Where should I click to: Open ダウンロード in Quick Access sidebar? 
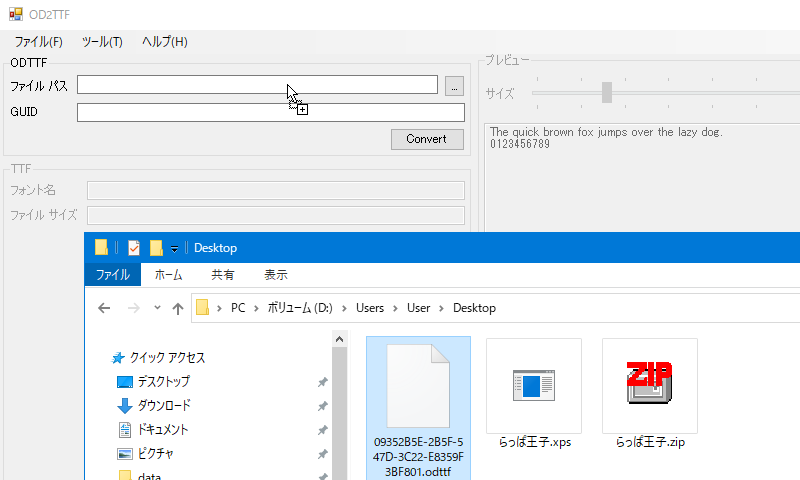(x=163, y=406)
